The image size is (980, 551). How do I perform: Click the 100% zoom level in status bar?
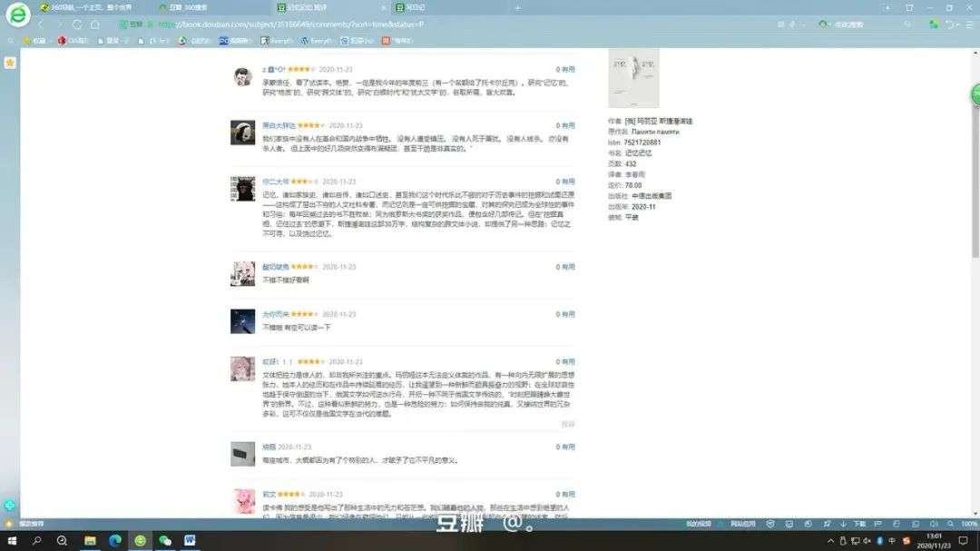969,524
